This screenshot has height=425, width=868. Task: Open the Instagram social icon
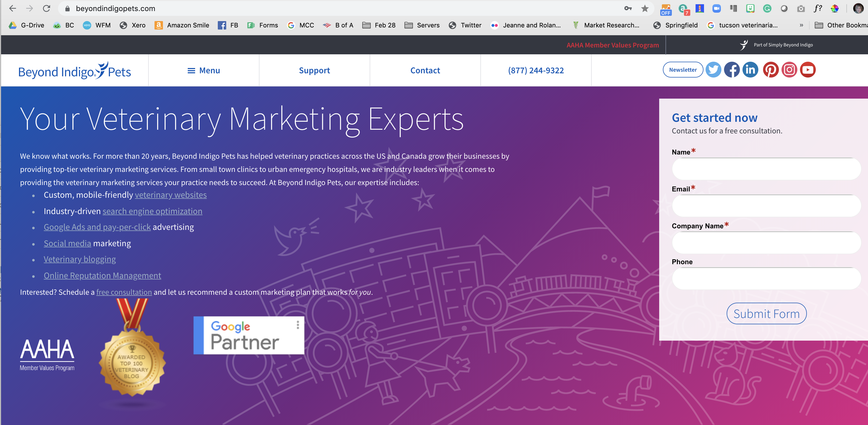pyautogui.click(x=789, y=70)
